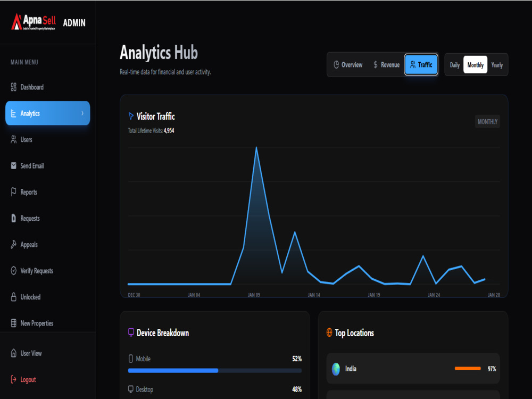532x399 pixels.
Task: Click the Revenue dollar sign icon
Action: pos(375,64)
